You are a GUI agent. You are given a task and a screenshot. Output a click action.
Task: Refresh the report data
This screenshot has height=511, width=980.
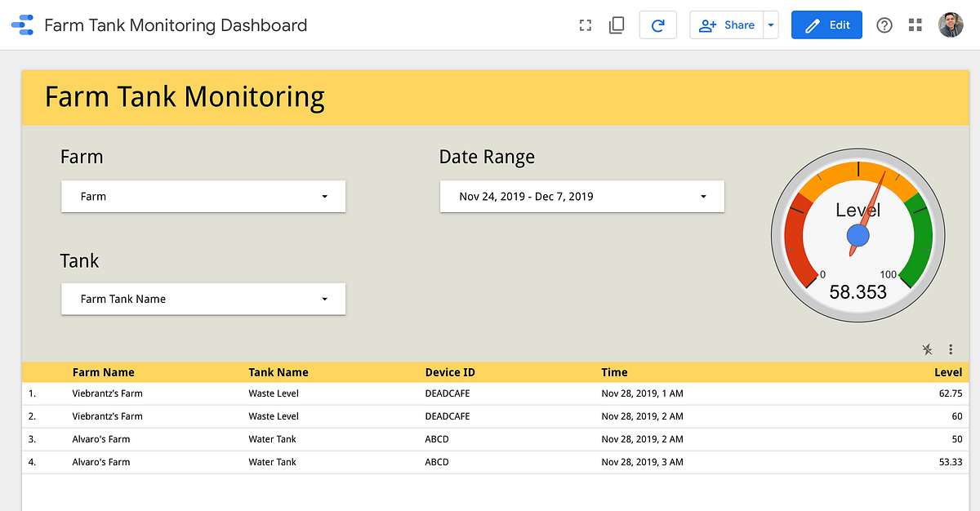point(658,24)
